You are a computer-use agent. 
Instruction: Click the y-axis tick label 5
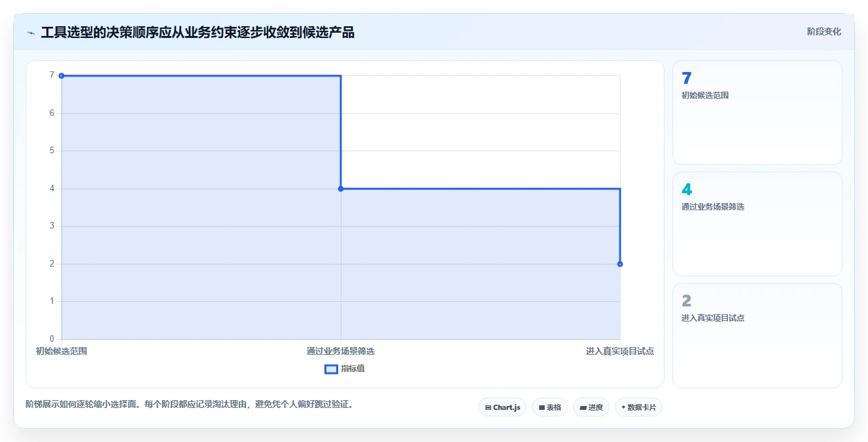pos(52,151)
